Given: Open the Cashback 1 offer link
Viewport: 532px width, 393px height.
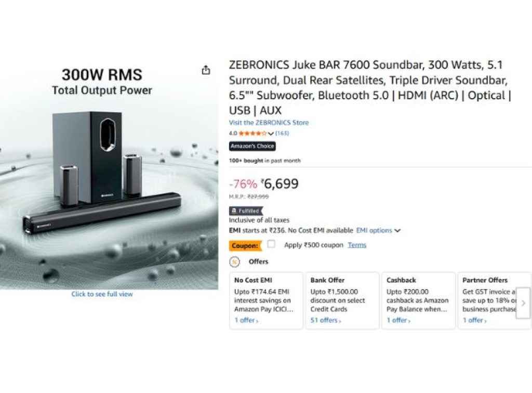Looking at the screenshot, I should [398, 320].
